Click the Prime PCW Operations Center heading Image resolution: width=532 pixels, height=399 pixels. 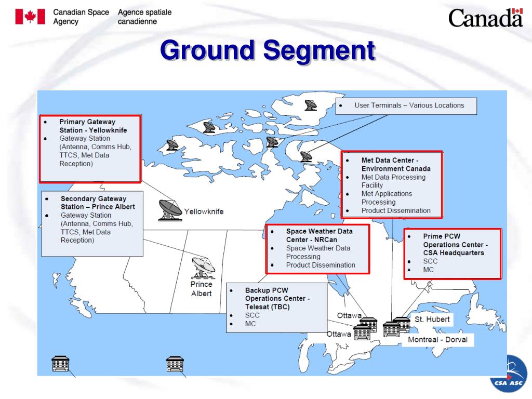[x=455, y=244]
